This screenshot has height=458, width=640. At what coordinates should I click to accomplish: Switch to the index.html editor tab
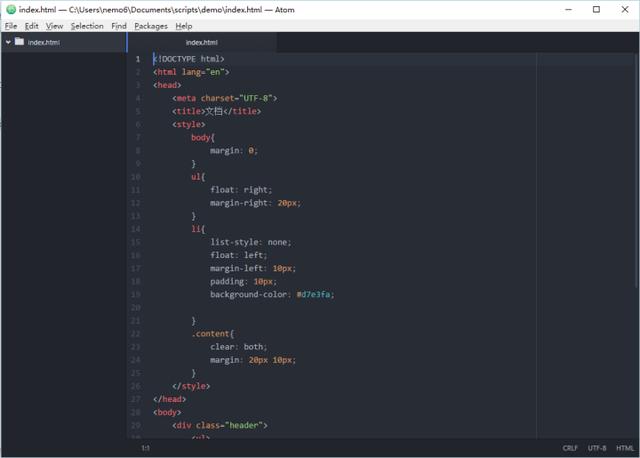(x=202, y=43)
